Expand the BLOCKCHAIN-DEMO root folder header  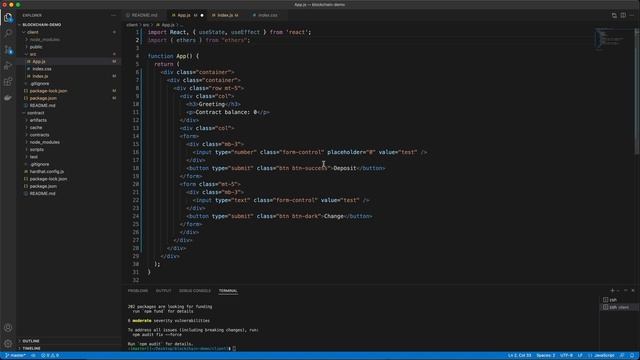69,24
